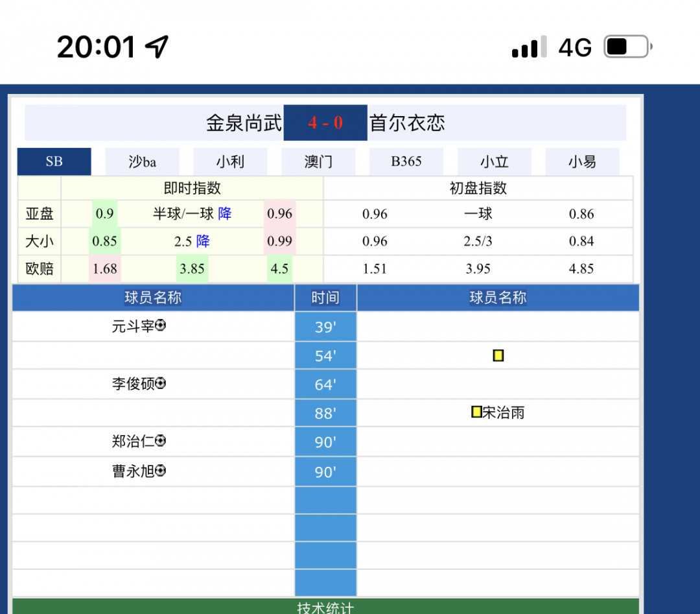The height and width of the screenshot is (614, 700).
Task: Tap the live 欧赔 value 1.68
Action: 104,269
